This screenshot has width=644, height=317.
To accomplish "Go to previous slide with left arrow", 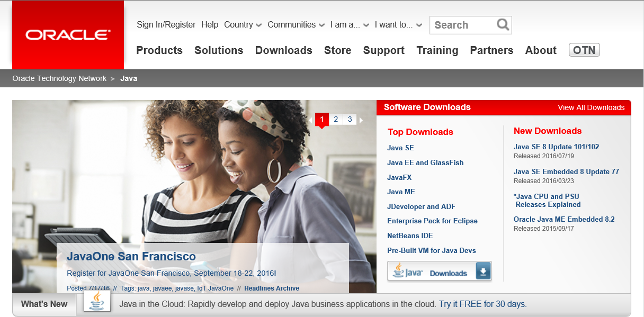I will (311, 120).
